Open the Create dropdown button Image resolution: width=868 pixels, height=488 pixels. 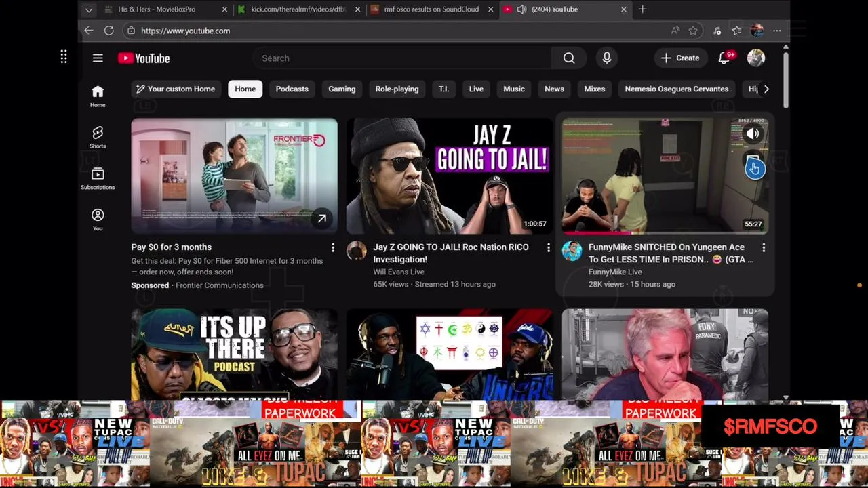pos(680,58)
